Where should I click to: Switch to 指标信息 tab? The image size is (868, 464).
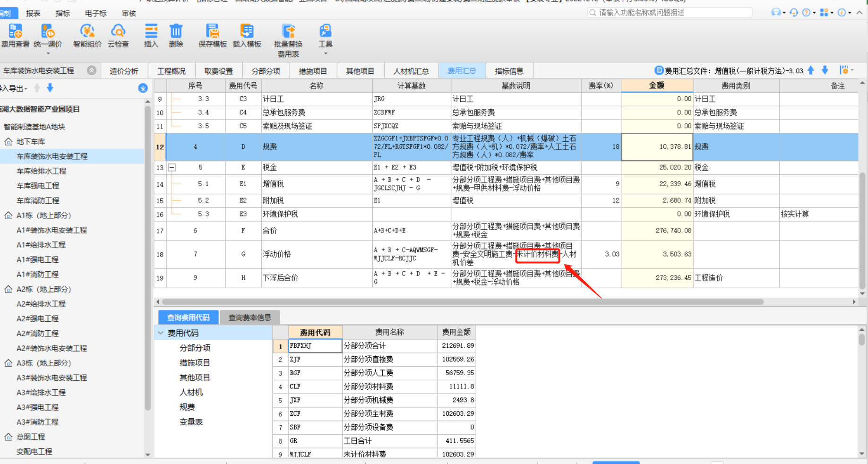tap(509, 71)
